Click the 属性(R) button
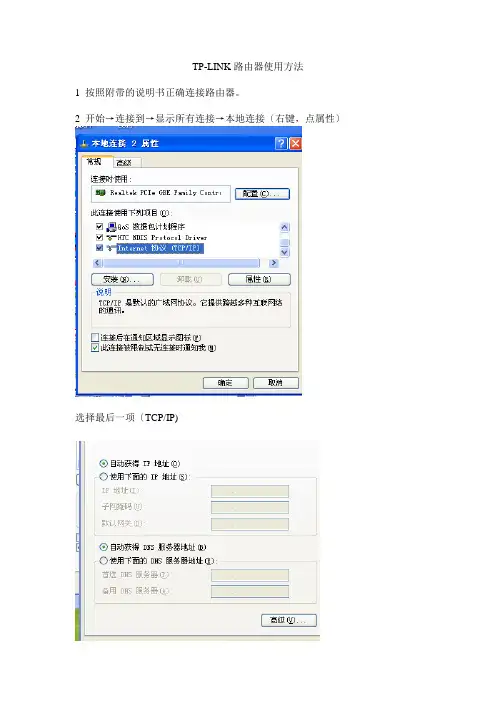Viewport: 496px width, 702px height. pyautogui.click(x=259, y=279)
